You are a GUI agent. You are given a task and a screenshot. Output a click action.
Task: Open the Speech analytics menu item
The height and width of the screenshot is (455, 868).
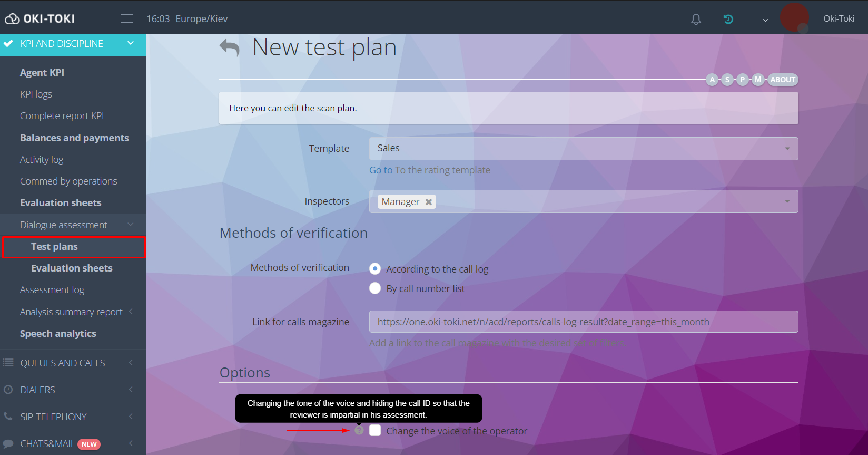pyautogui.click(x=58, y=334)
